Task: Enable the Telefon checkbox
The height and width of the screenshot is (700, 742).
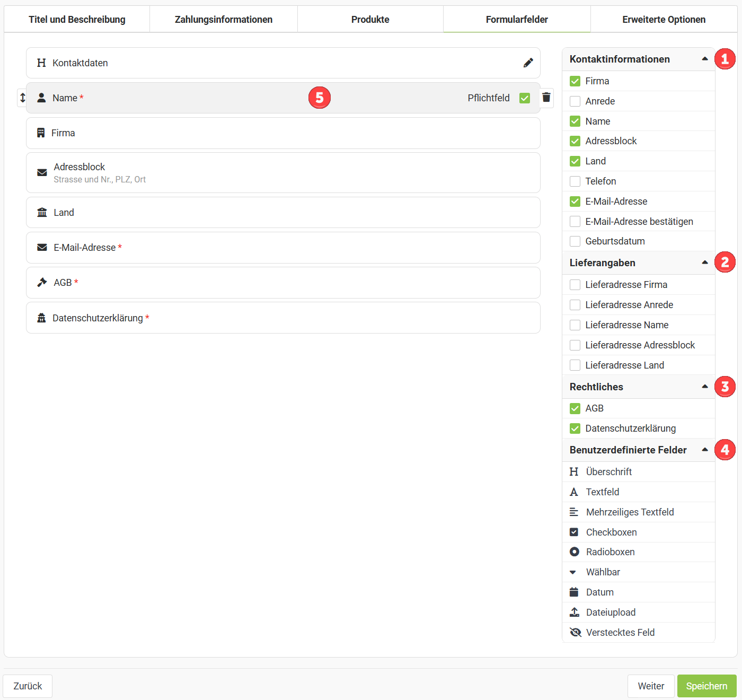Action: coord(575,181)
